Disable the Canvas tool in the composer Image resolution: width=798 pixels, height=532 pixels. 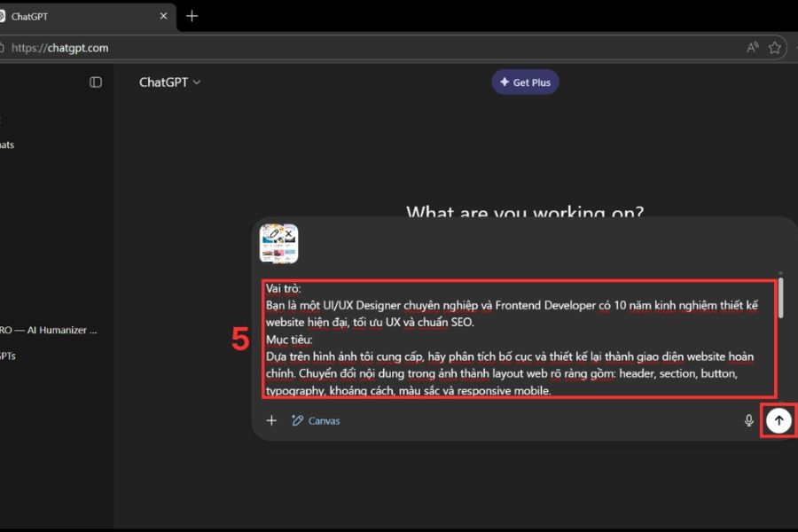tap(316, 420)
